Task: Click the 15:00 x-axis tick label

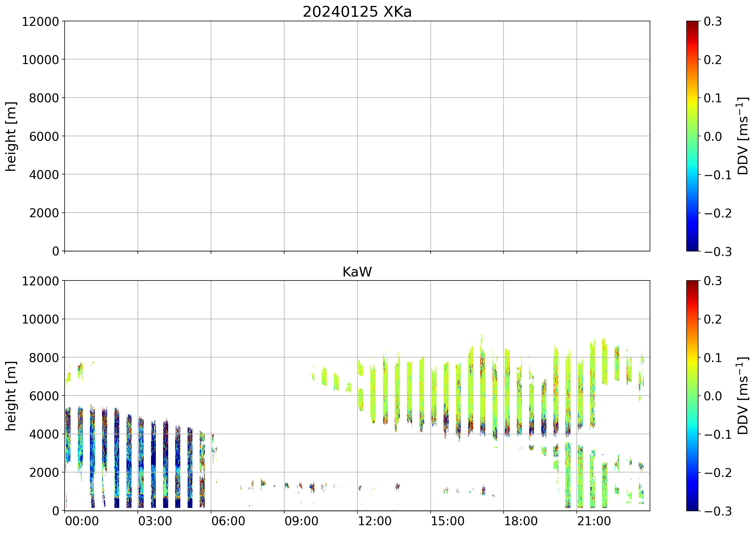Action: (x=448, y=521)
